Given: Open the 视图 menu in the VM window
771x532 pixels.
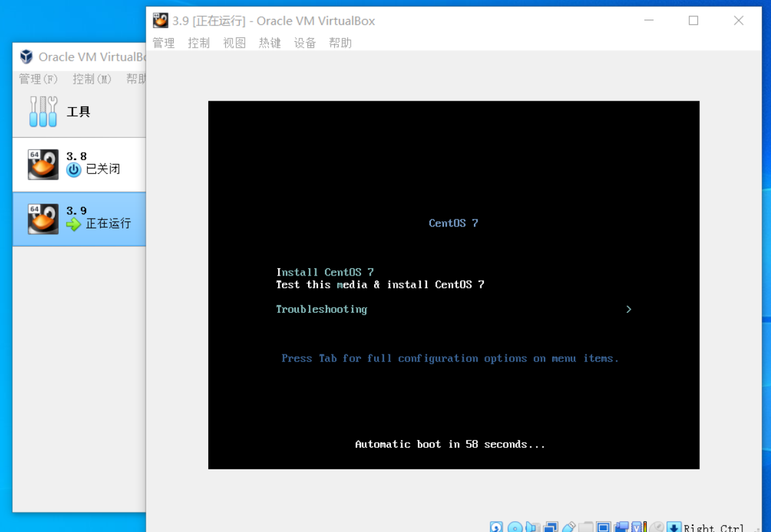Looking at the screenshot, I should pyautogui.click(x=234, y=43).
